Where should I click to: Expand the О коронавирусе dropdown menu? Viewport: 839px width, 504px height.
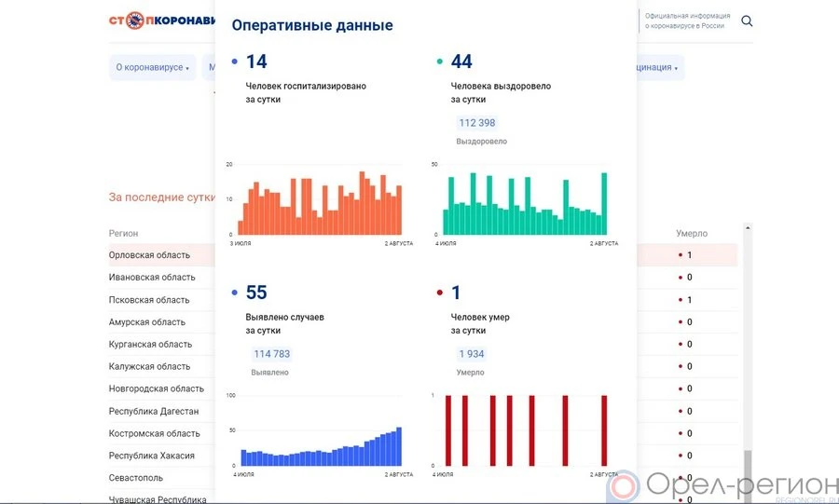[152, 68]
